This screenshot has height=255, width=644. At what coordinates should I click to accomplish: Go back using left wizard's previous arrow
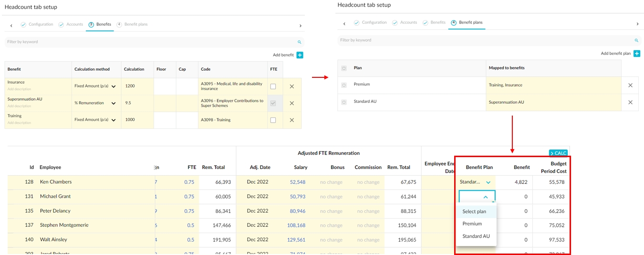coord(11,25)
